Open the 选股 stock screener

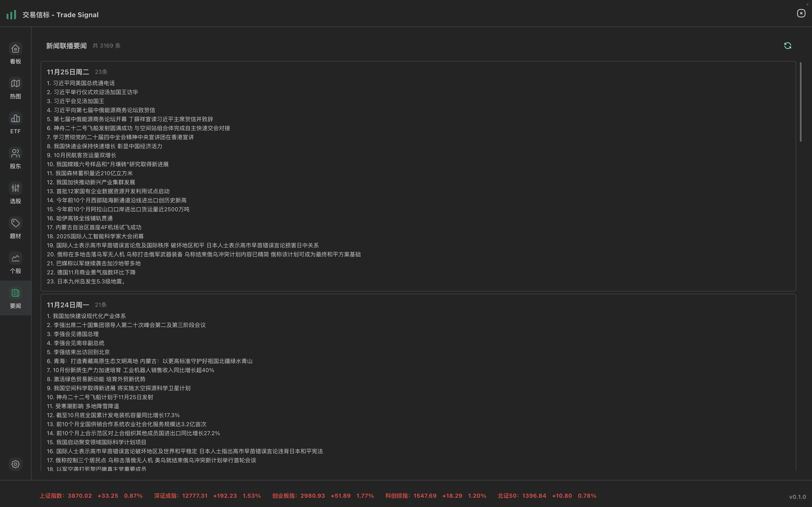coord(16,188)
